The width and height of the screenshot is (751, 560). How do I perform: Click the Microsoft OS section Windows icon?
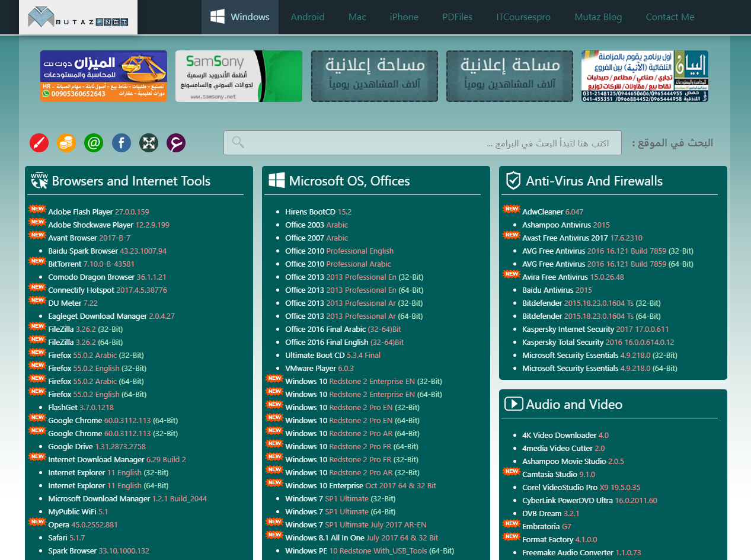pos(276,181)
